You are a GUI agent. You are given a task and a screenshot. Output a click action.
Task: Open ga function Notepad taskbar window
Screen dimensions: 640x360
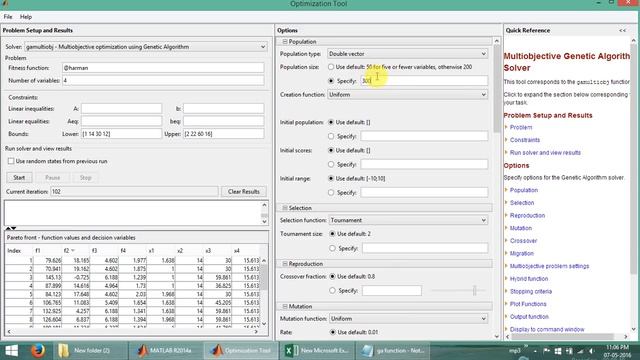point(394,351)
